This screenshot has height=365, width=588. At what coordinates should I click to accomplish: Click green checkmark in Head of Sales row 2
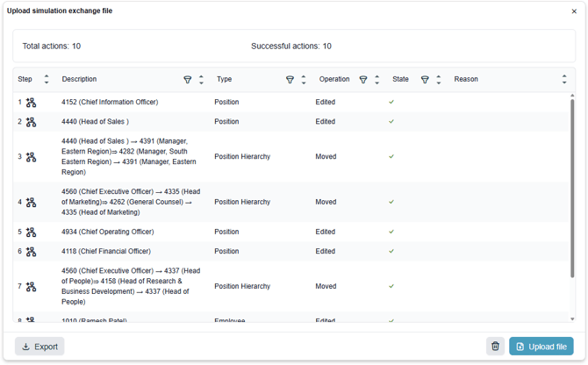[x=391, y=121]
